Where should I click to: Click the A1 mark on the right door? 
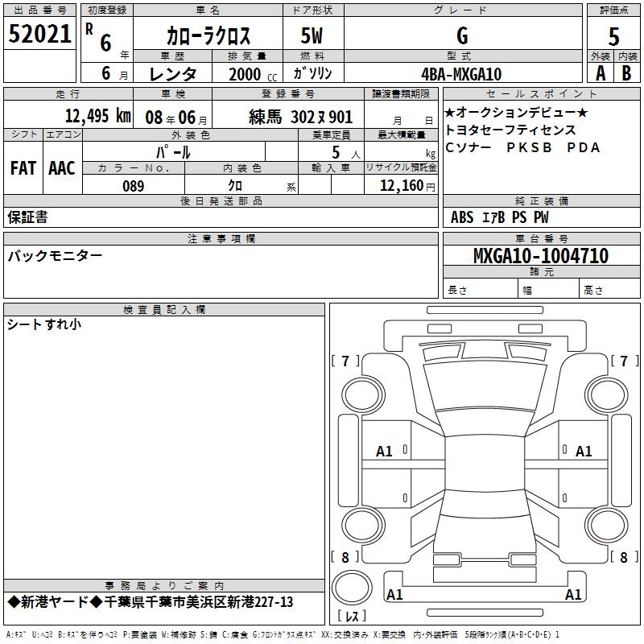[x=584, y=452]
